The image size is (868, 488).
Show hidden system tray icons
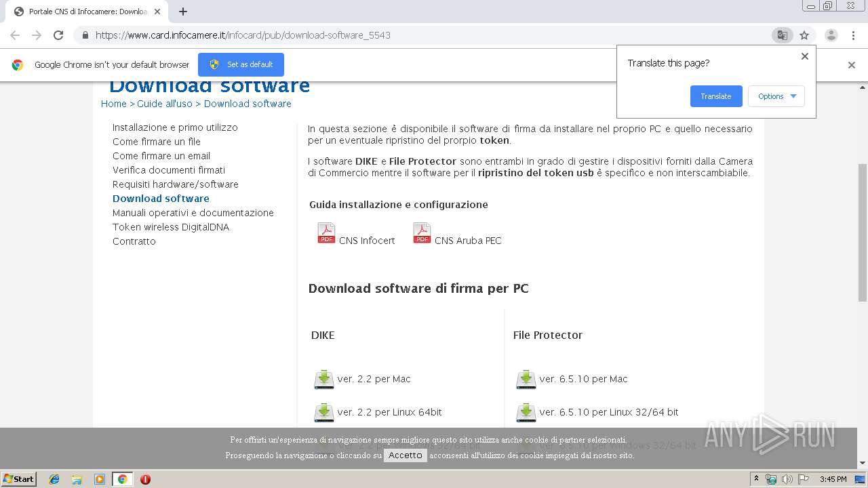tap(757, 479)
